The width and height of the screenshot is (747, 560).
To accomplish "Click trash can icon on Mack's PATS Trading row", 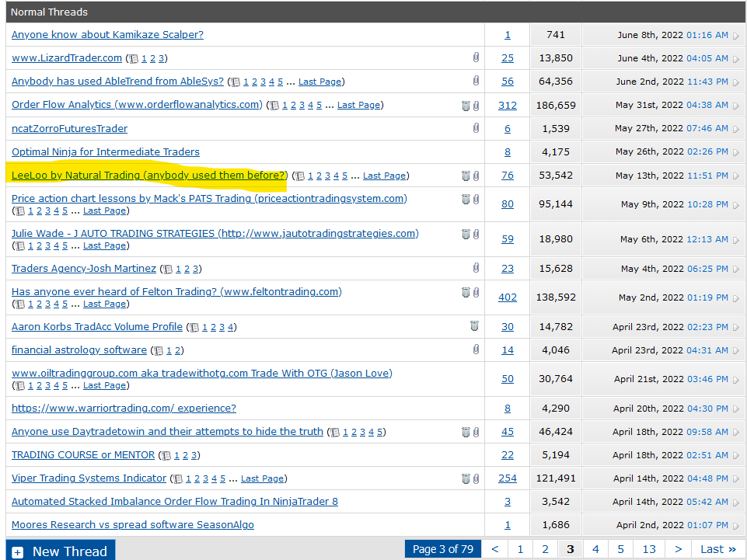I will click(466, 199).
